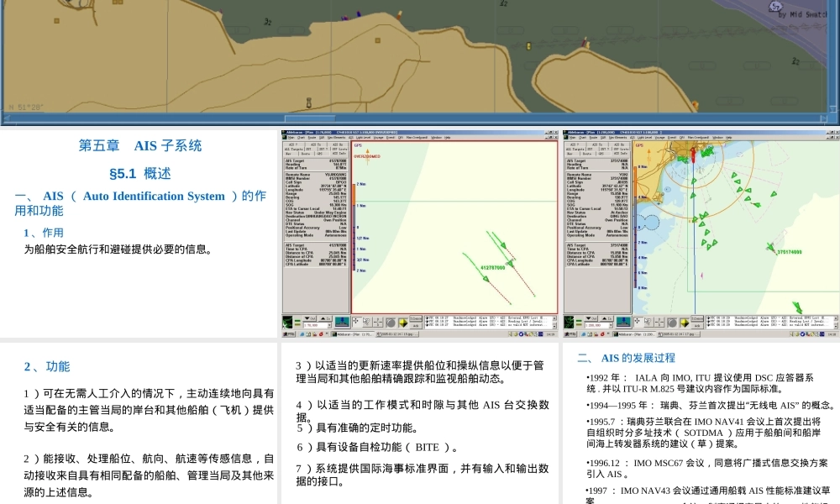Screen dimensions: 840x504
Task: Click the pan arrows tool in the 1:200,000 AIS window
Action: click(x=638, y=322)
